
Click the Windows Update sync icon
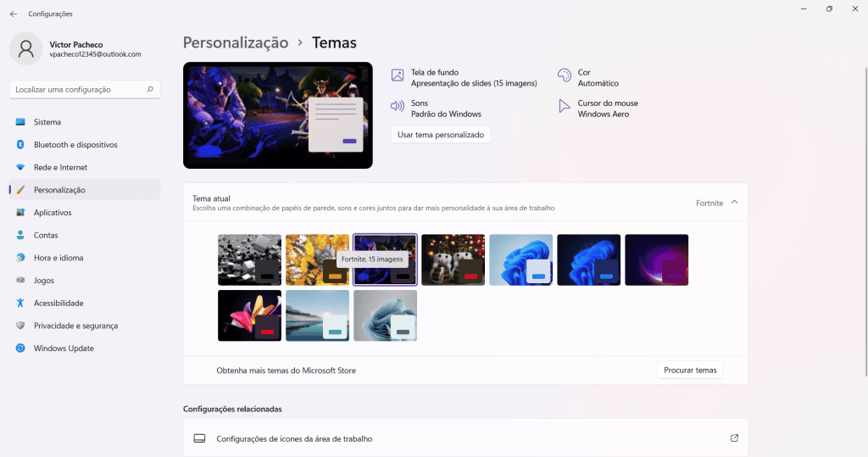(x=20, y=348)
